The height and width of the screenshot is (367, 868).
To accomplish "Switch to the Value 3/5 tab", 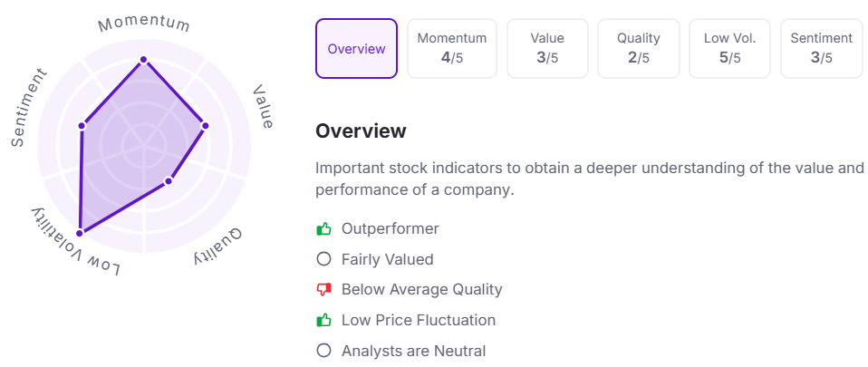I will [x=547, y=49].
